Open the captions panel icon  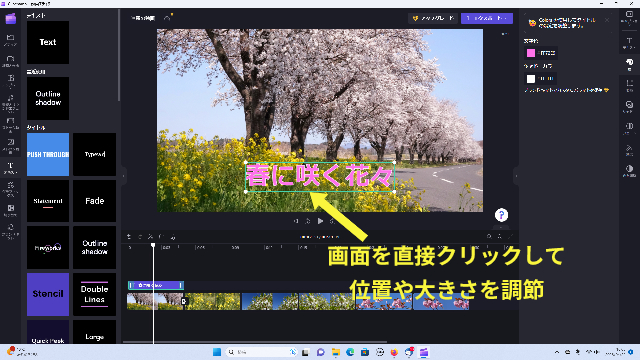[629, 17]
